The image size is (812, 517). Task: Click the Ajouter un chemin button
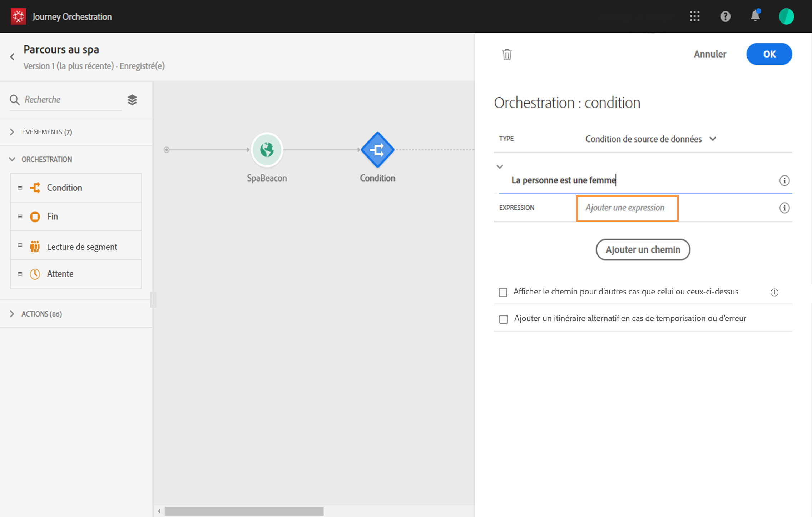point(643,249)
